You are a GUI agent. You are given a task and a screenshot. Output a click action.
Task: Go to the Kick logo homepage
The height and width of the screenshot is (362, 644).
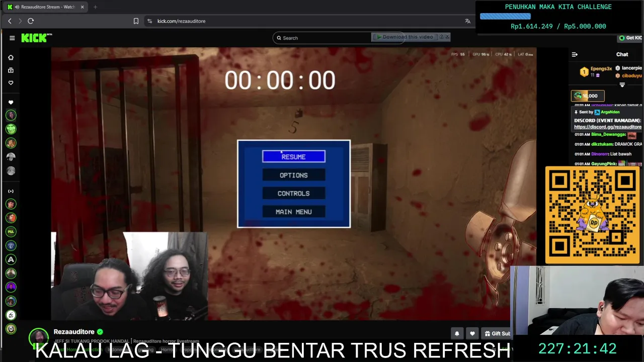click(36, 38)
